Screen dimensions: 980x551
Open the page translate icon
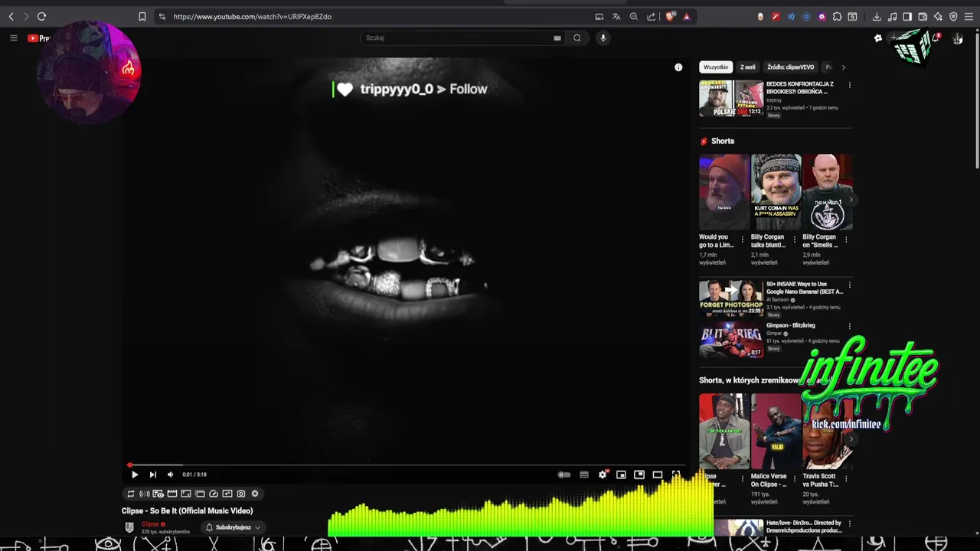pos(616,16)
